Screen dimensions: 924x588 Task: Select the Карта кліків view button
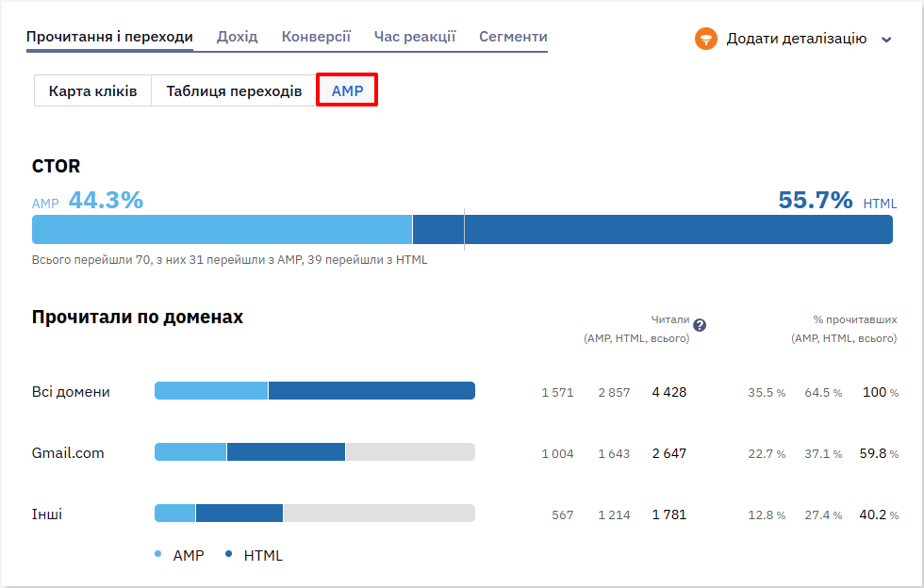coord(92,90)
